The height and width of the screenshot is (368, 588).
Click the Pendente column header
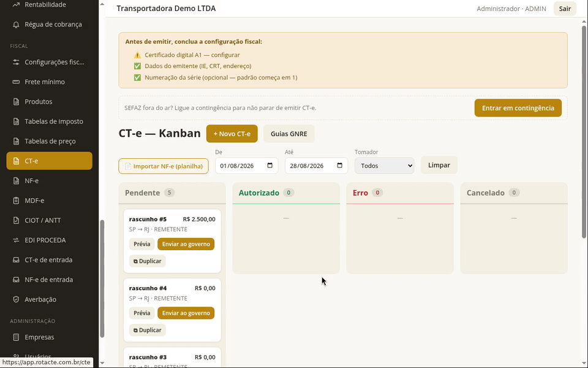172,193
